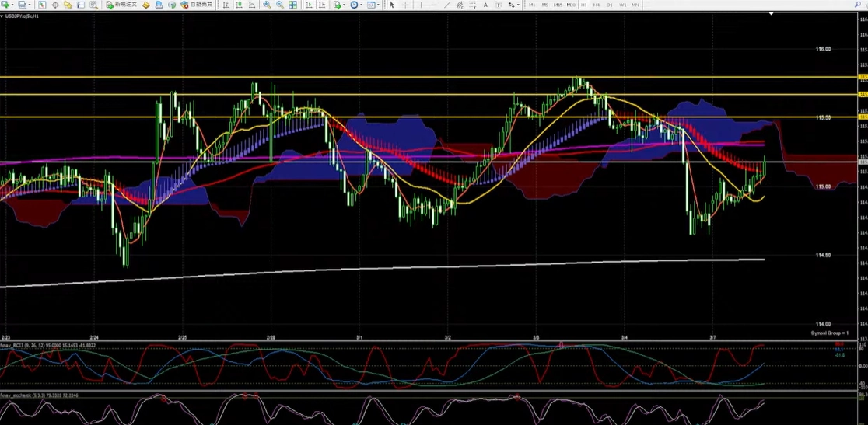The image size is (868, 425).
Task: Tile chart windows with grid icon
Action: pyautogui.click(x=291, y=5)
